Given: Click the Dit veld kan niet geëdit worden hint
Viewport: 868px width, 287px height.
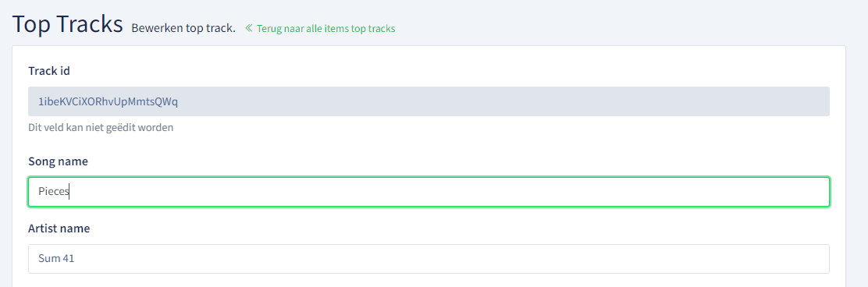Looking at the screenshot, I should point(101,128).
